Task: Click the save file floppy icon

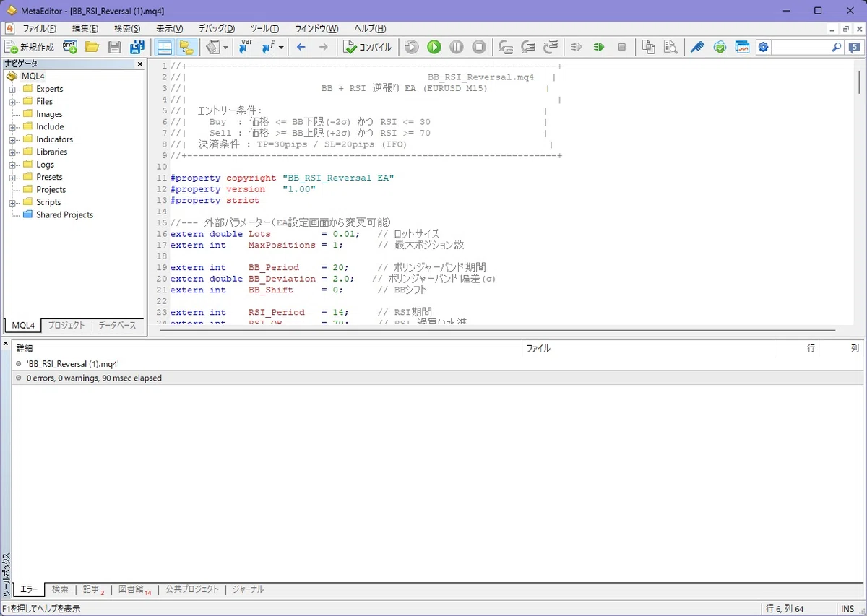Action: 114,47
